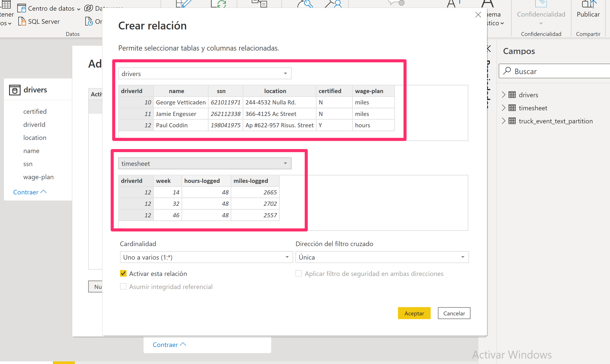Image resolution: width=610 pixels, height=364 pixels.
Task: Expand the Centro de datos dropdown arrow
Action: coord(79,9)
